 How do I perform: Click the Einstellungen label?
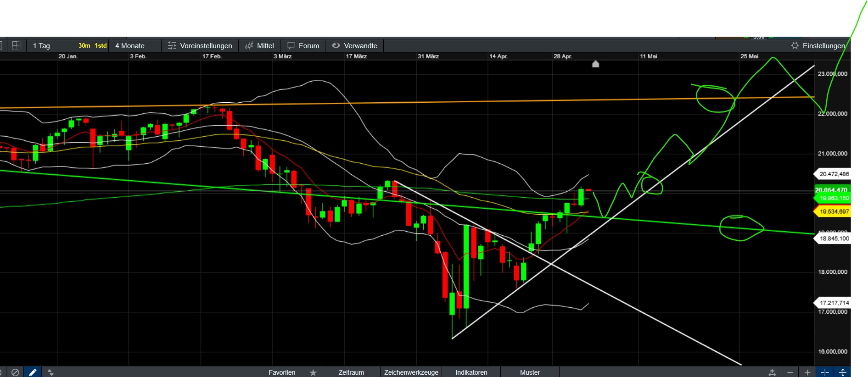coord(824,45)
